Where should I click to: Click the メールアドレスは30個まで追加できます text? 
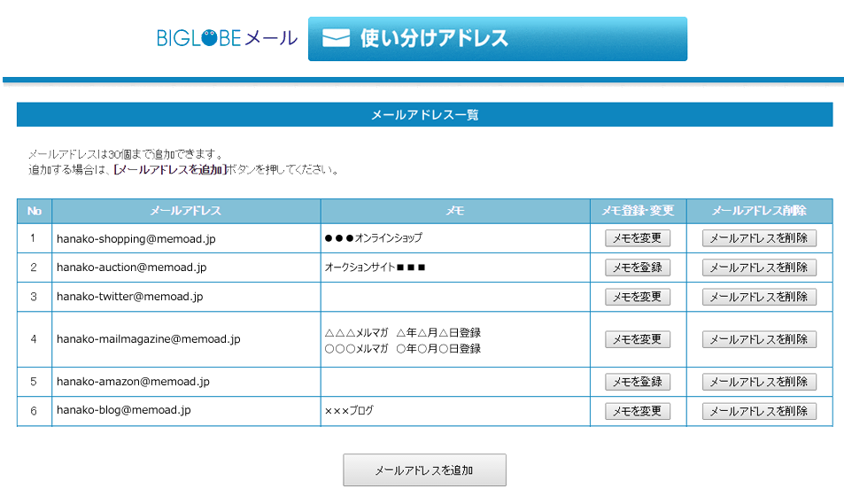(126, 154)
